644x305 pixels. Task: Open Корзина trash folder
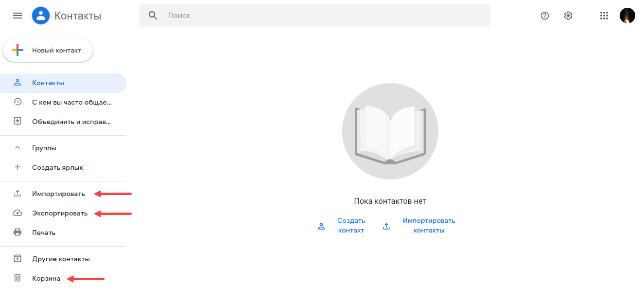[46, 278]
